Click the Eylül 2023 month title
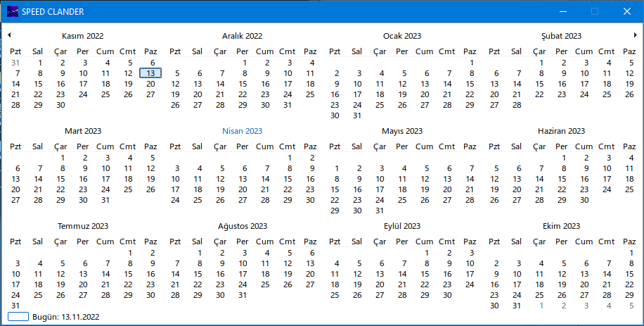 402,226
